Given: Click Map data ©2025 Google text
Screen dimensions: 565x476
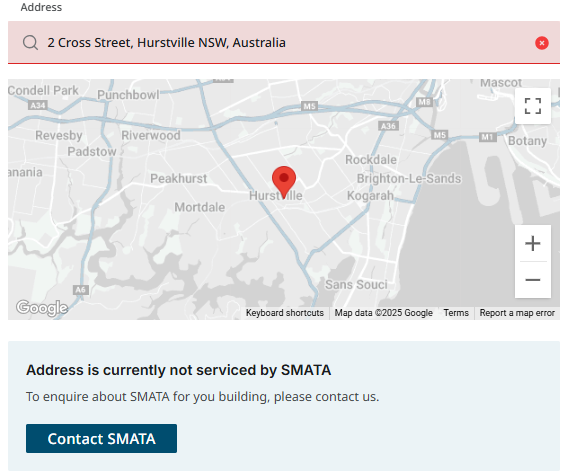Looking at the screenshot, I should 383,313.
